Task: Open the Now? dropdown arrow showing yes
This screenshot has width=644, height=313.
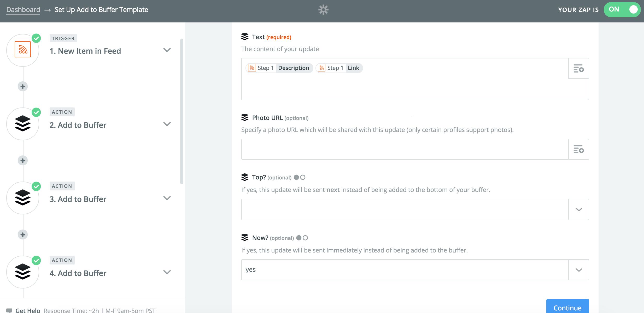Action: (579, 270)
